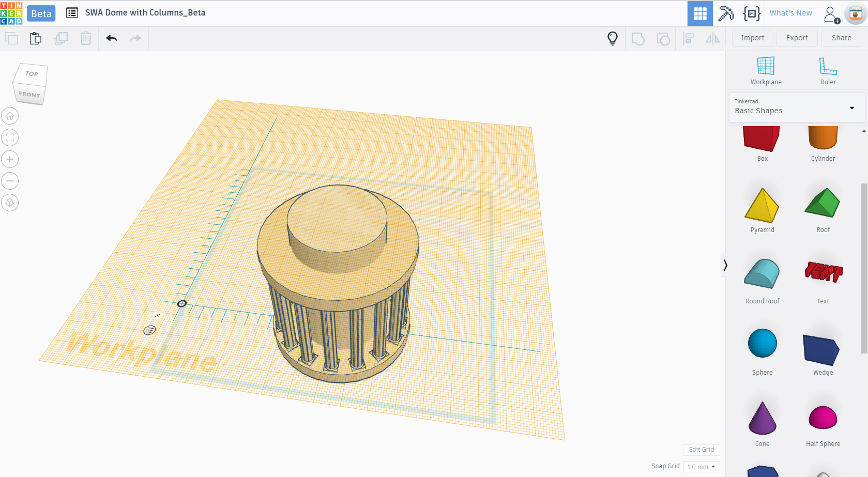Click the Flip mirror icon

[713, 38]
